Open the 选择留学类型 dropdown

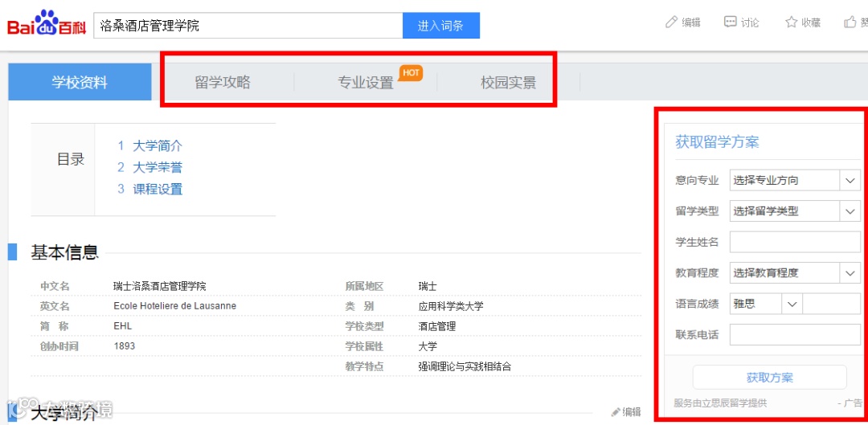tap(795, 210)
